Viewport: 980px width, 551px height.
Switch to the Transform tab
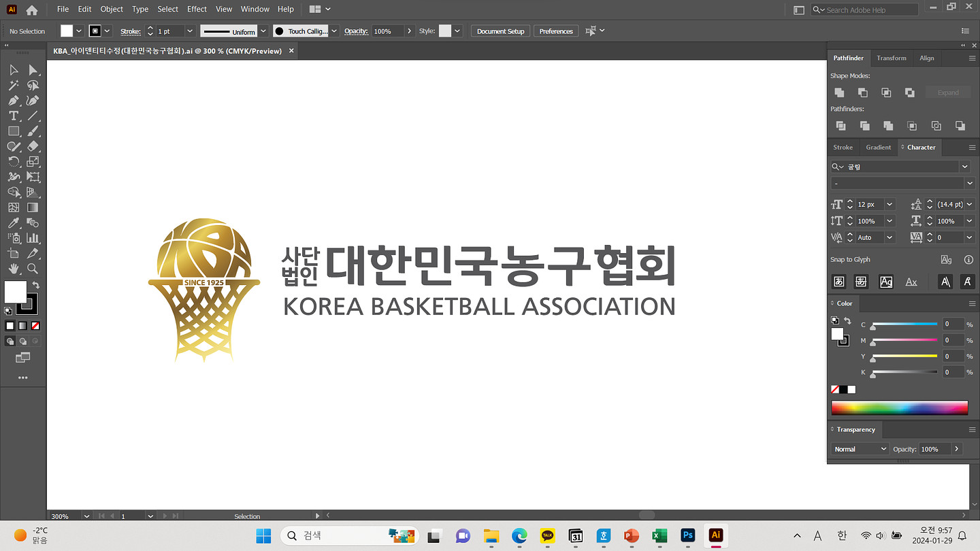click(891, 58)
